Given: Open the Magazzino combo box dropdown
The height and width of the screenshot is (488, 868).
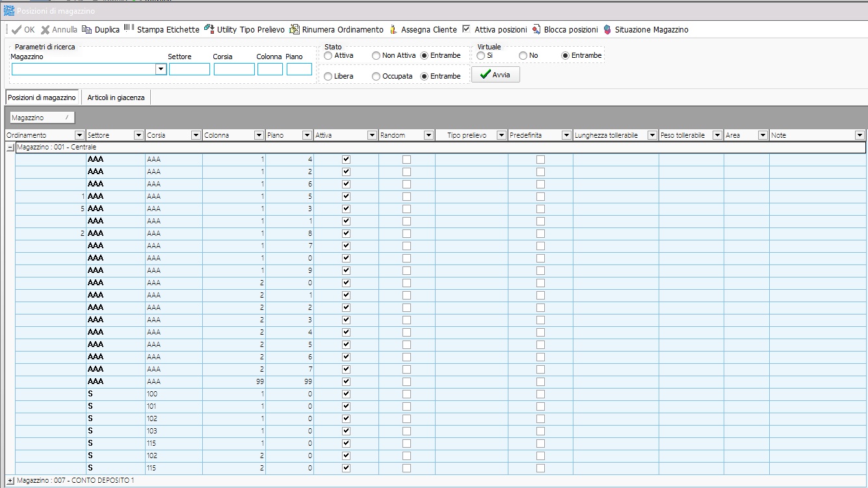Looking at the screenshot, I should point(161,70).
